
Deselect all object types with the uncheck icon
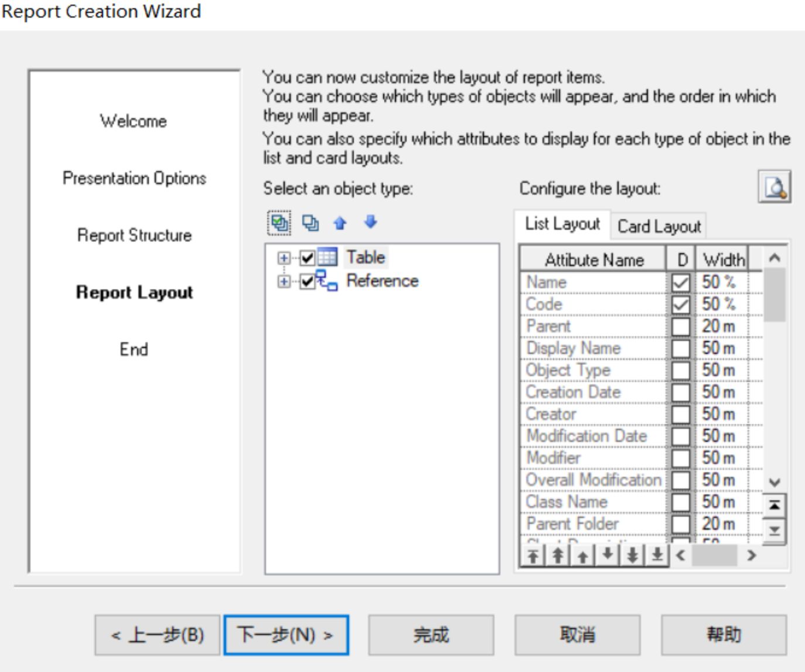pyautogui.click(x=311, y=223)
